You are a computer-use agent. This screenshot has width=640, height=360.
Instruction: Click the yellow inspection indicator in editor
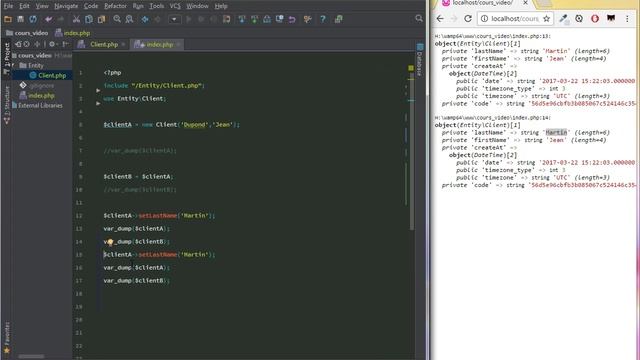[x=411, y=68]
